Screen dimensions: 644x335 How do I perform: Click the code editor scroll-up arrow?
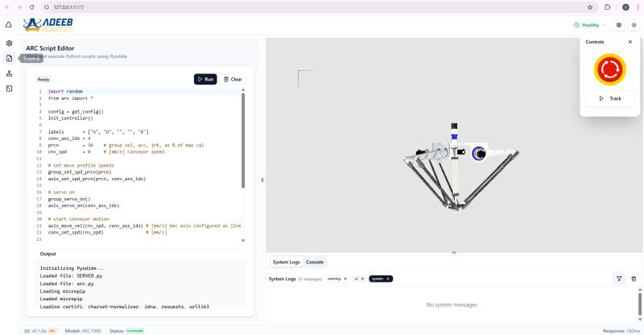tap(243, 89)
